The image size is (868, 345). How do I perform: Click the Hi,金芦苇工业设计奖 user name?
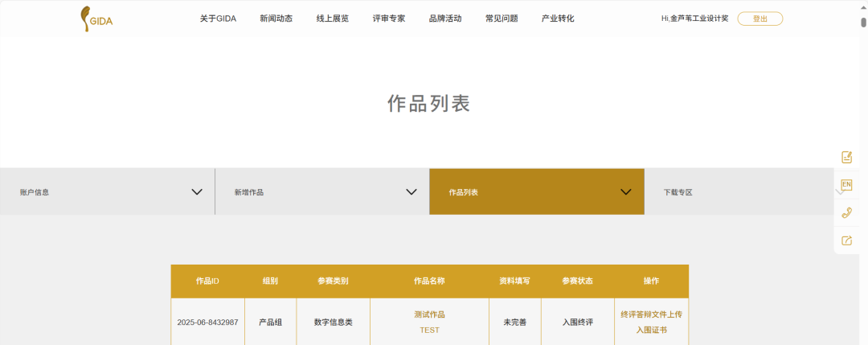694,18
